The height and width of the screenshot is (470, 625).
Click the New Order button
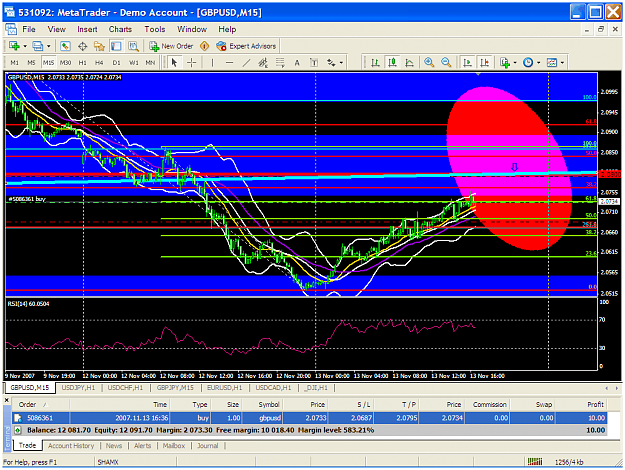pyautogui.click(x=171, y=46)
